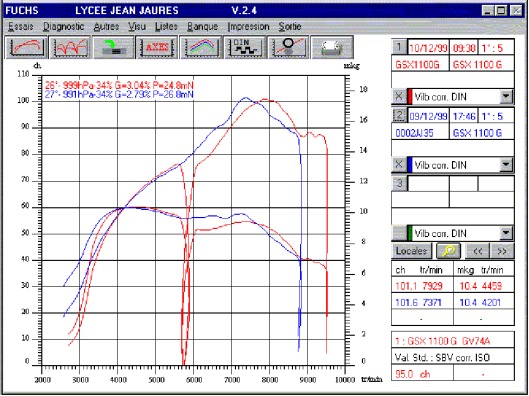529x396 pixels.
Task: Click the time 09:30 cell
Action: tap(464, 48)
